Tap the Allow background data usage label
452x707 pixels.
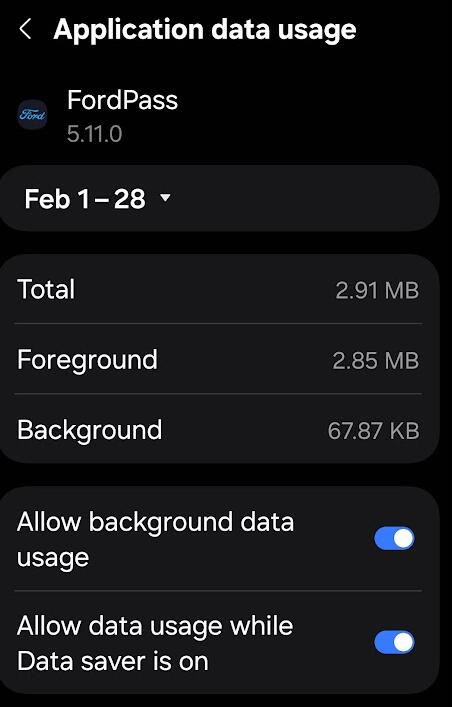[x=156, y=539]
